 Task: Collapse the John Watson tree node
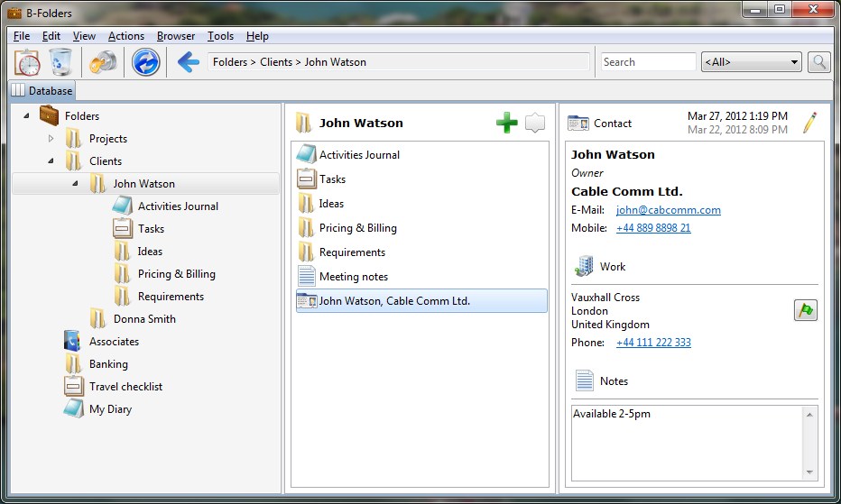(x=75, y=184)
